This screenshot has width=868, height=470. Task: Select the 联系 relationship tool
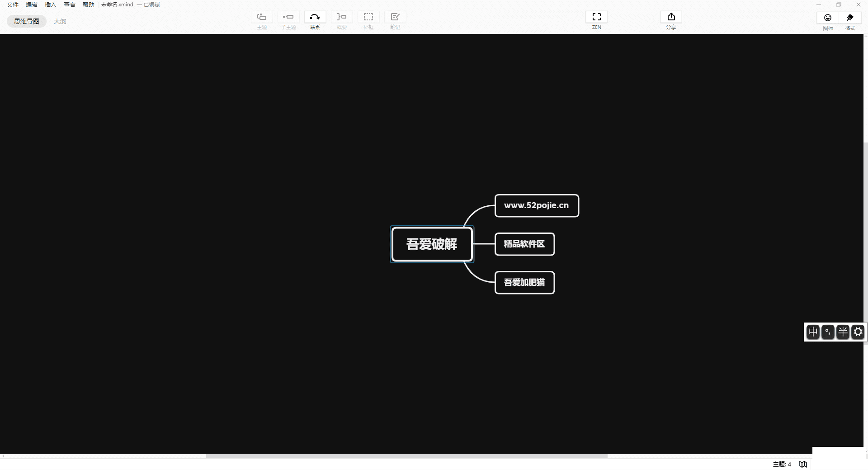point(315,17)
